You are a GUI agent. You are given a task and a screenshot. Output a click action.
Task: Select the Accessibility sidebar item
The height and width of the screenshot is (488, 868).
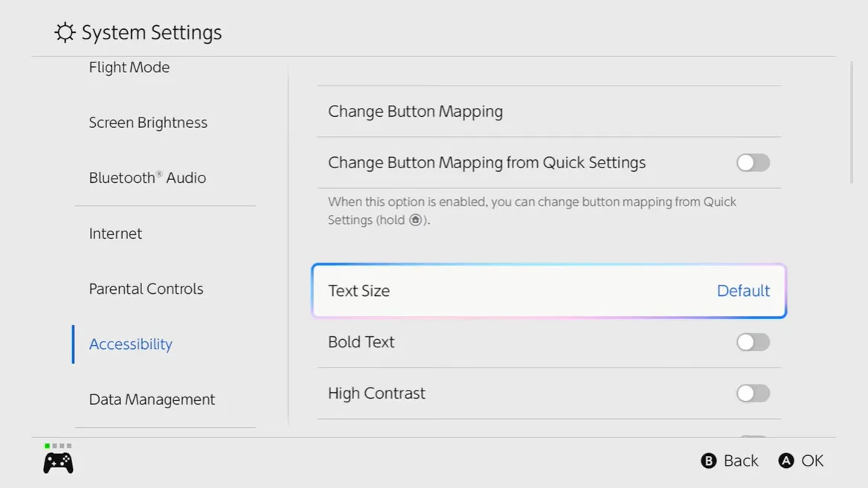pyautogui.click(x=131, y=344)
